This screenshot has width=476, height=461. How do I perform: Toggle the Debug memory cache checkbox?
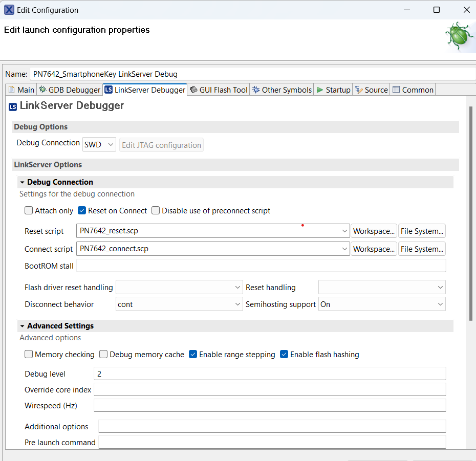click(x=103, y=354)
